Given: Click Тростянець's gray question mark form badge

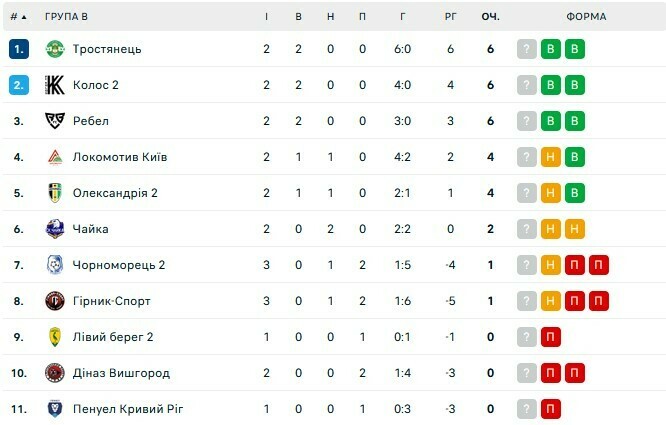Looking at the screenshot, I should (527, 49).
